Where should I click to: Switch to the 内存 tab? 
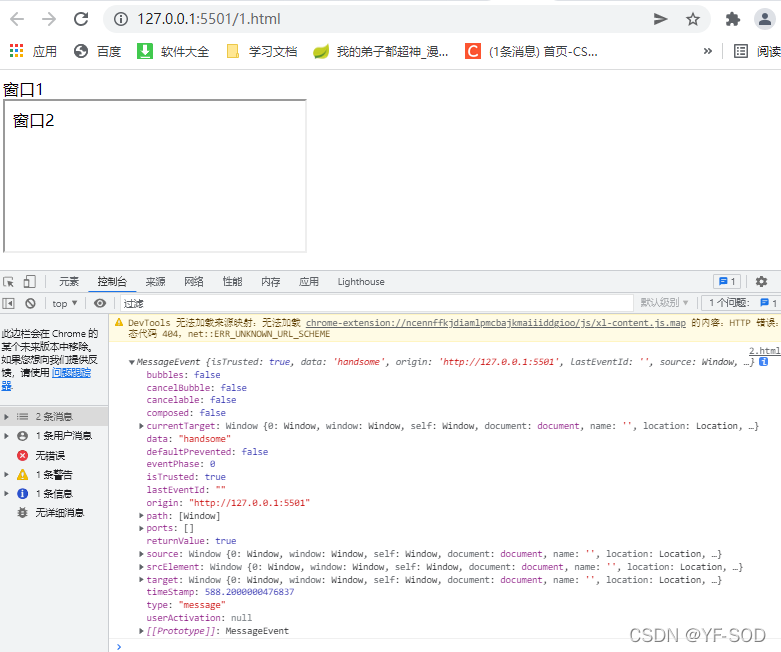pos(270,282)
